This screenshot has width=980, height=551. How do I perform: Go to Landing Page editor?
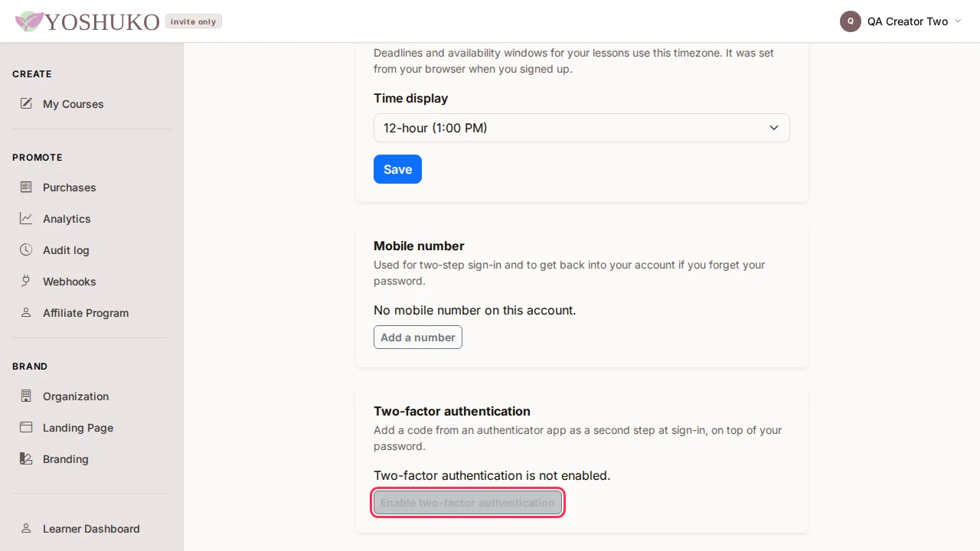point(92,428)
